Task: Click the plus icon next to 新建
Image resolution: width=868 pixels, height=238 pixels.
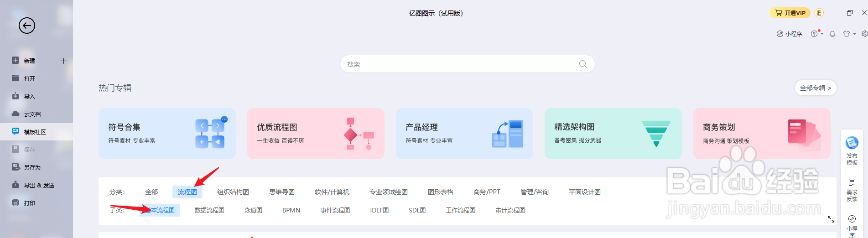Action: [63, 61]
